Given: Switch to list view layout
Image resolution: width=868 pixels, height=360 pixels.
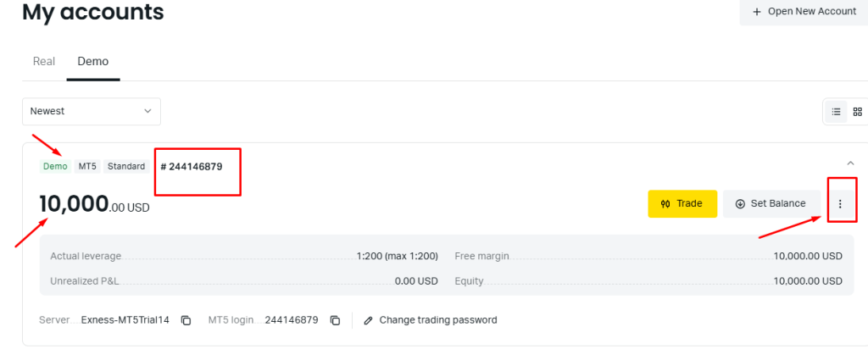Looking at the screenshot, I should click(x=836, y=112).
